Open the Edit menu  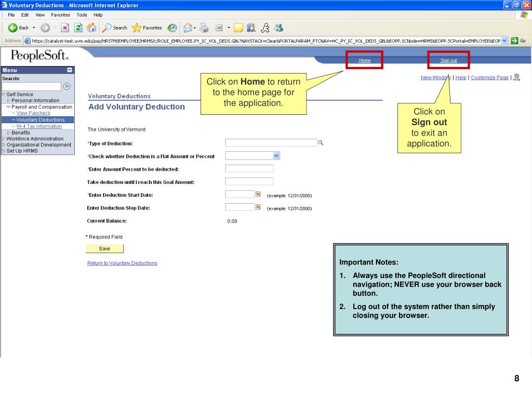coord(25,15)
